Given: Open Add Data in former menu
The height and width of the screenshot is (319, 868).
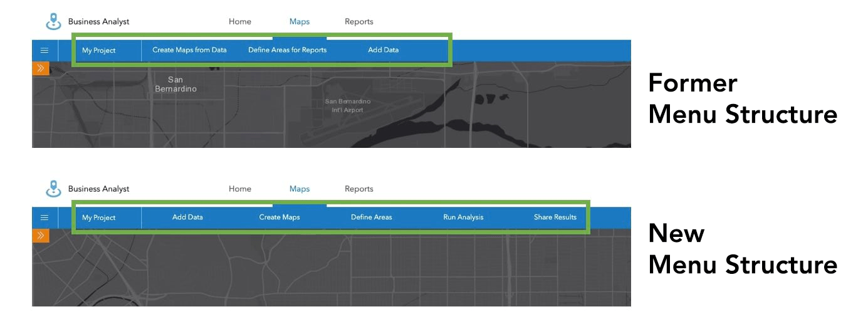Looking at the screenshot, I should [384, 50].
